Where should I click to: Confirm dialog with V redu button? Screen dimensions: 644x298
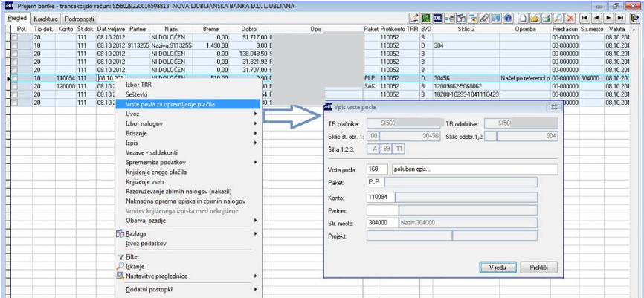click(x=498, y=268)
